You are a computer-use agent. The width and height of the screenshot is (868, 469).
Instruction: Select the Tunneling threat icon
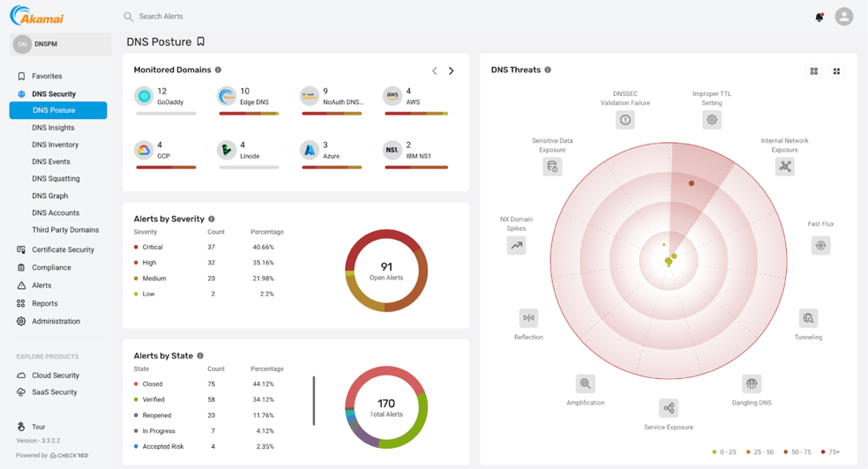tap(808, 318)
